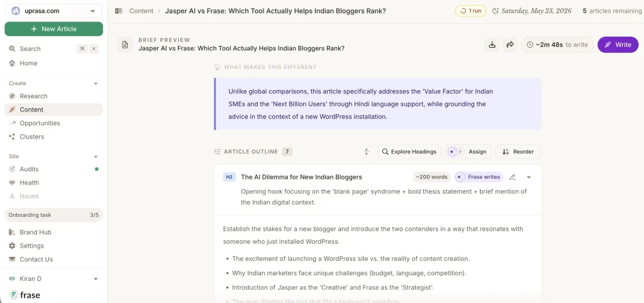Click the purple Write button
The height and width of the screenshot is (303, 644).
[618, 44]
